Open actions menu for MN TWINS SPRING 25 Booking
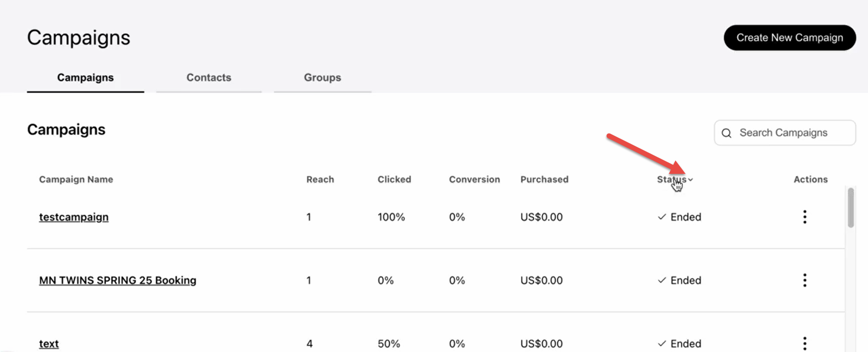Viewport: 868px width, 352px height. [x=804, y=280]
